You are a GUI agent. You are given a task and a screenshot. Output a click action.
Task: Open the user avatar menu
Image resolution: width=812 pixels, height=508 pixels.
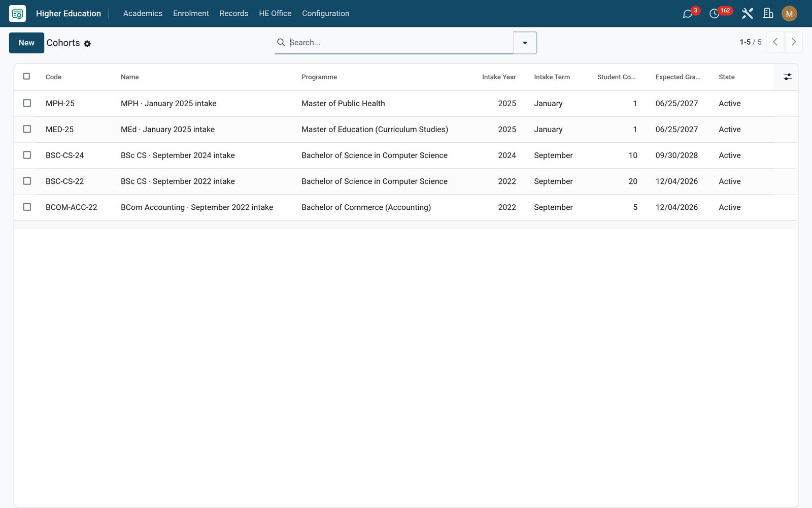789,14
